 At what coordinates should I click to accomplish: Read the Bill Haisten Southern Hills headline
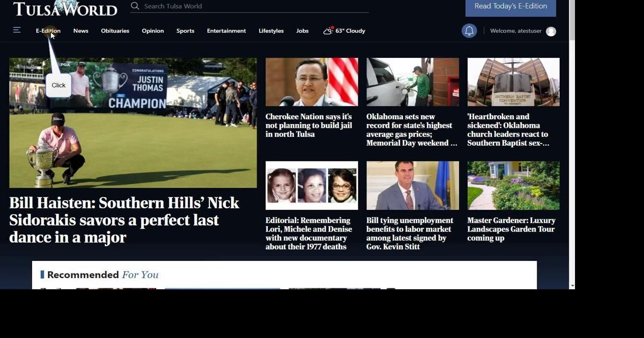coord(124,220)
